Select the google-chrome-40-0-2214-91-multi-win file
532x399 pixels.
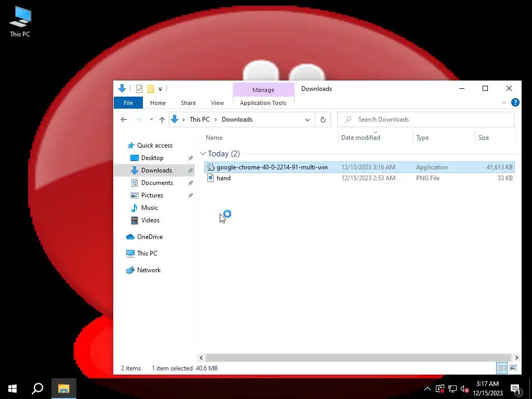point(360,167)
